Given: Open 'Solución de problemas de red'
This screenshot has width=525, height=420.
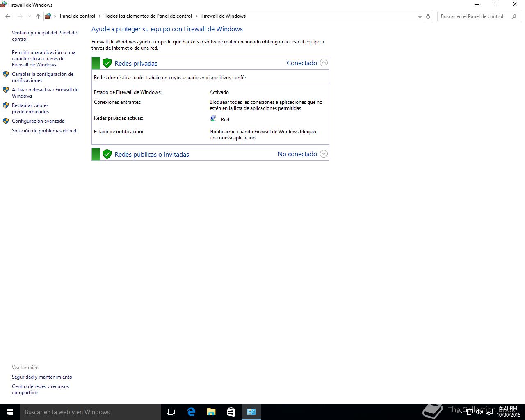Looking at the screenshot, I should click(x=44, y=131).
